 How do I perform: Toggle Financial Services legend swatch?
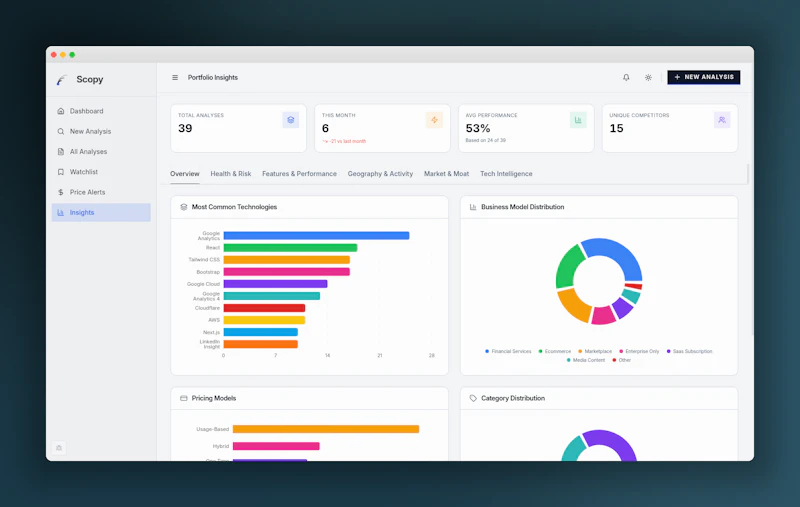coord(487,351)
